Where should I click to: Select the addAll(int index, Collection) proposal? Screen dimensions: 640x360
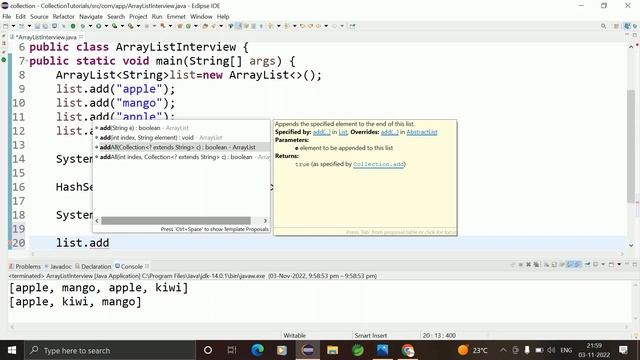coord(181,157)
